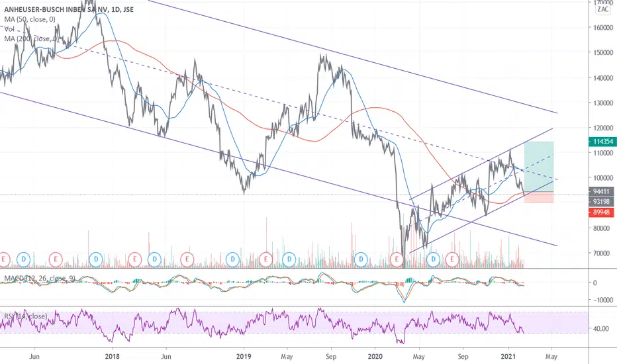Click the dividend marker just before the 2020 label
Viewport: 617px width, 364px height.
pos(361,259)
